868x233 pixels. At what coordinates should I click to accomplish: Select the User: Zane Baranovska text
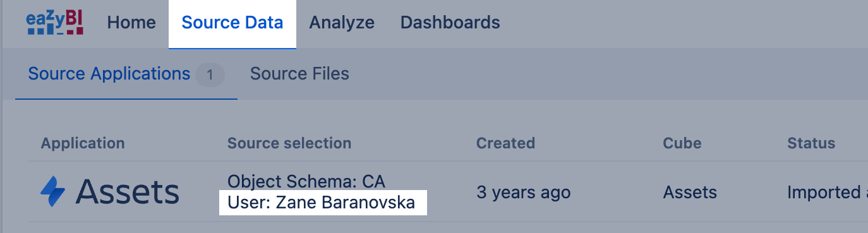[322, 203]
